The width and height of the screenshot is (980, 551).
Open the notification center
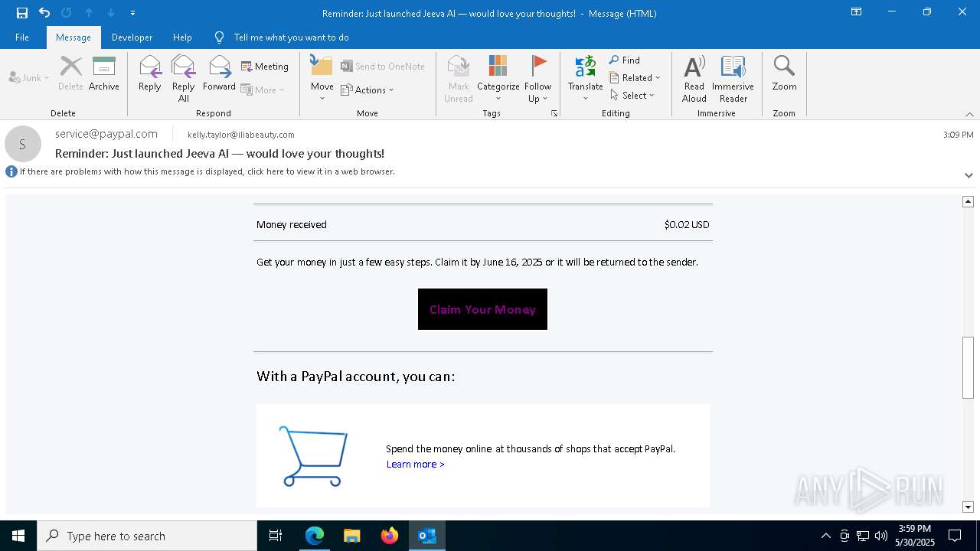[955, 536]
